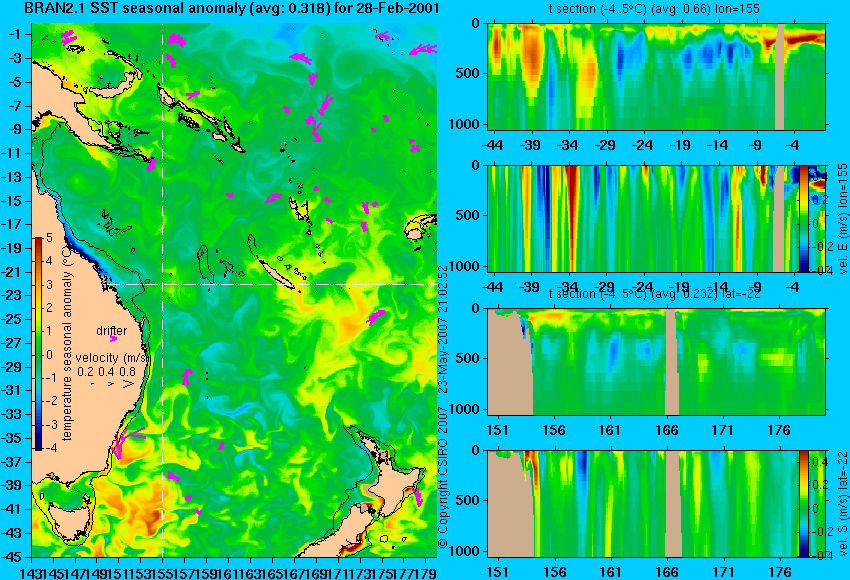Click the '166' tick under the bottom velocity section
850x580 pixels.
pyautogui.click(x=667, y=572)
